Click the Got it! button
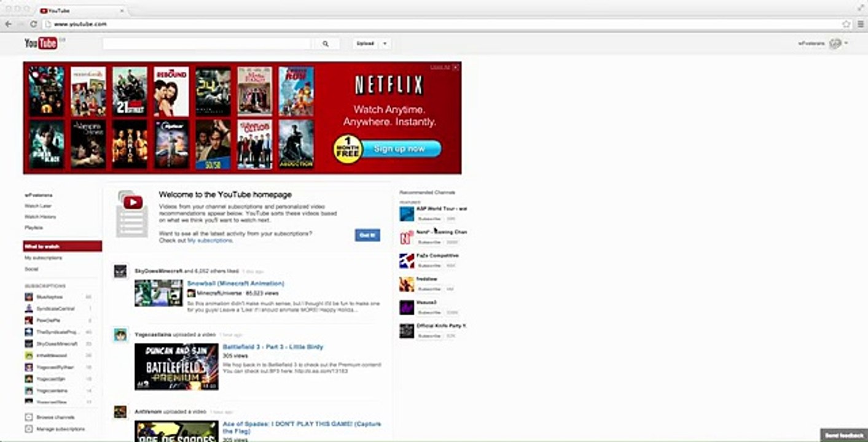 pos(367,235)
